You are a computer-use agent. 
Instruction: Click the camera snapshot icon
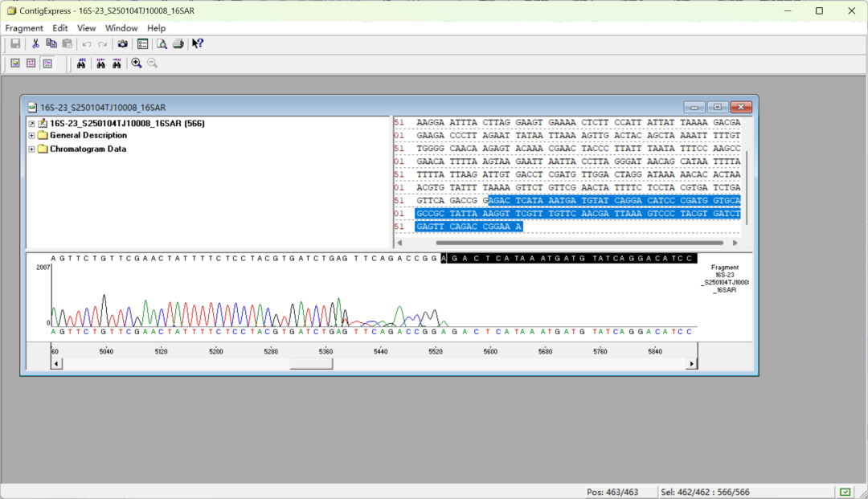pos(122,43)
